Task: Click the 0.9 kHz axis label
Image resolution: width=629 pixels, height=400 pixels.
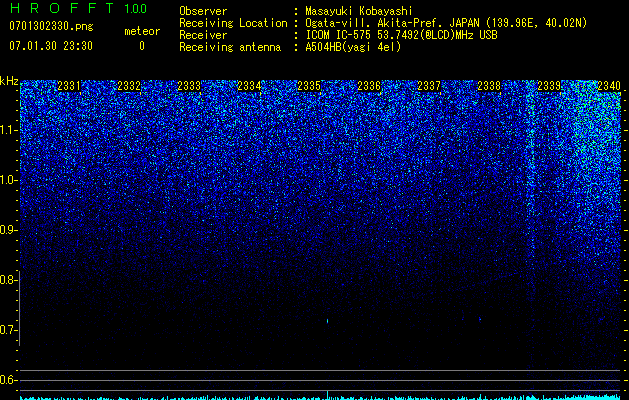Action: 8,230
